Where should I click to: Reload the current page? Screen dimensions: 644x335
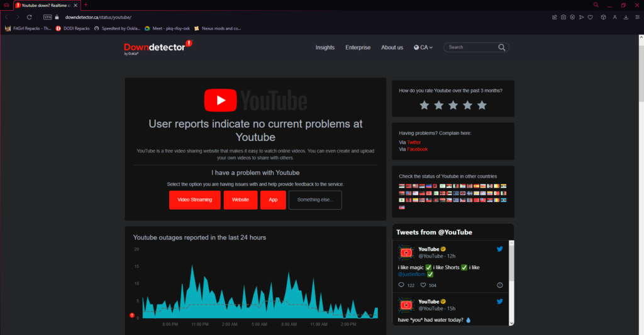pos(29,17)
